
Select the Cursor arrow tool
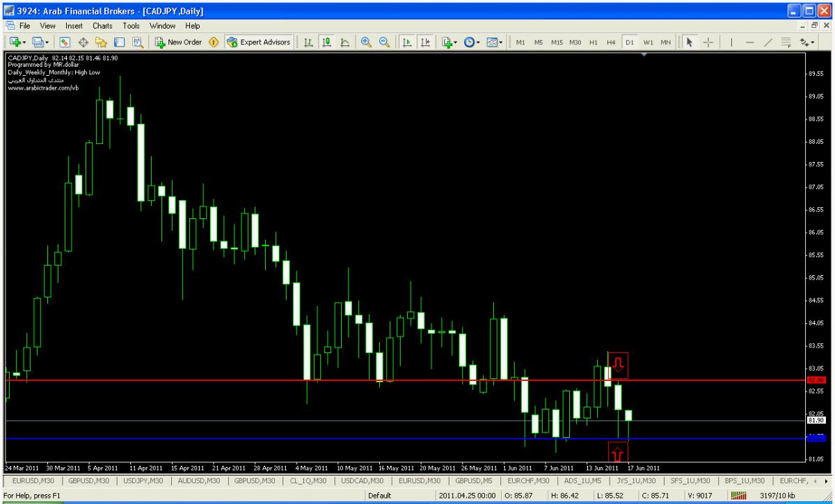(x=690, y=42)
